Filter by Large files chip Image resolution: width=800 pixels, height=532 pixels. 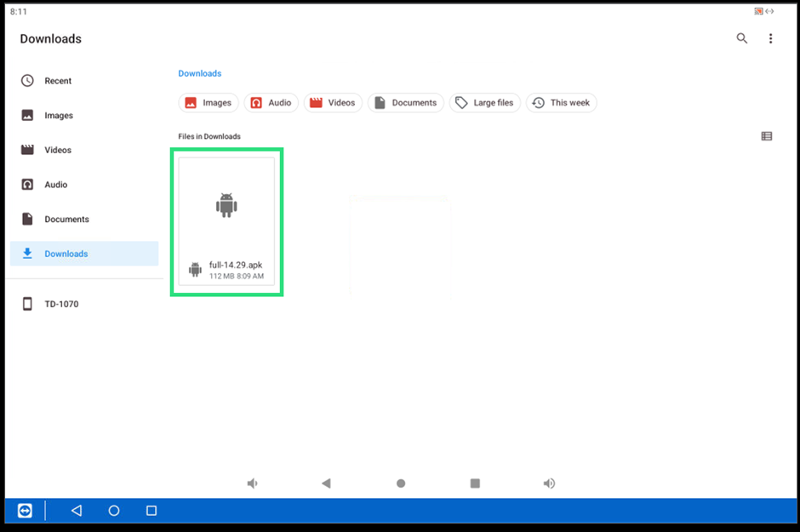tap(485, 102)
